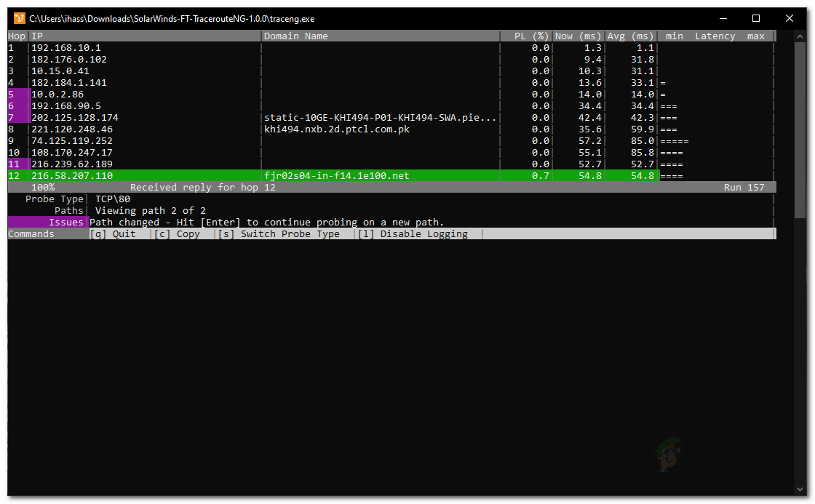The width and height of the screenshot is (815, 504).
Task: Click the scrollbar down arrow
Action: tap(800, 489)
